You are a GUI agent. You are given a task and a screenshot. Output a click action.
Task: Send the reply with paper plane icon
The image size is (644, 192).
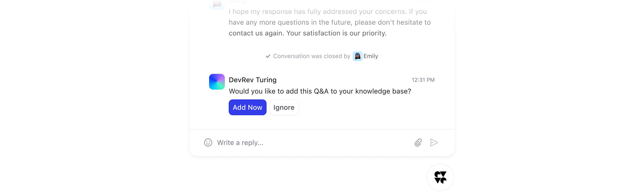(x=434, y=143)
